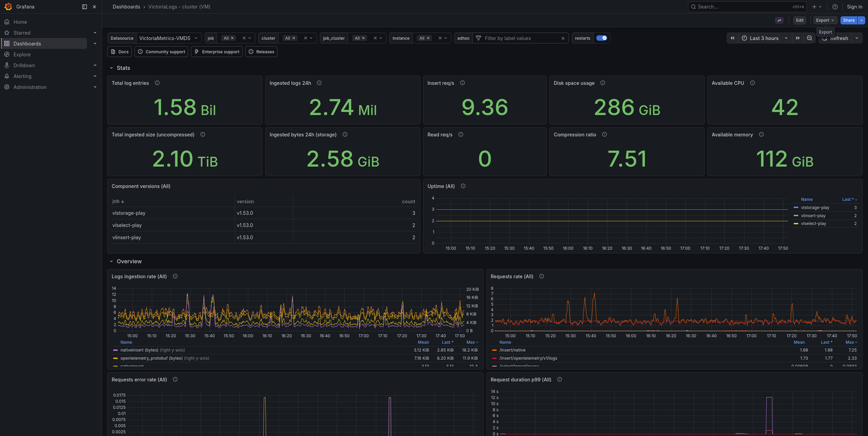This screenshot has width=868, height=436.
Task: Show info for Logs ingestion rate panel
Action: pos(175,276)
